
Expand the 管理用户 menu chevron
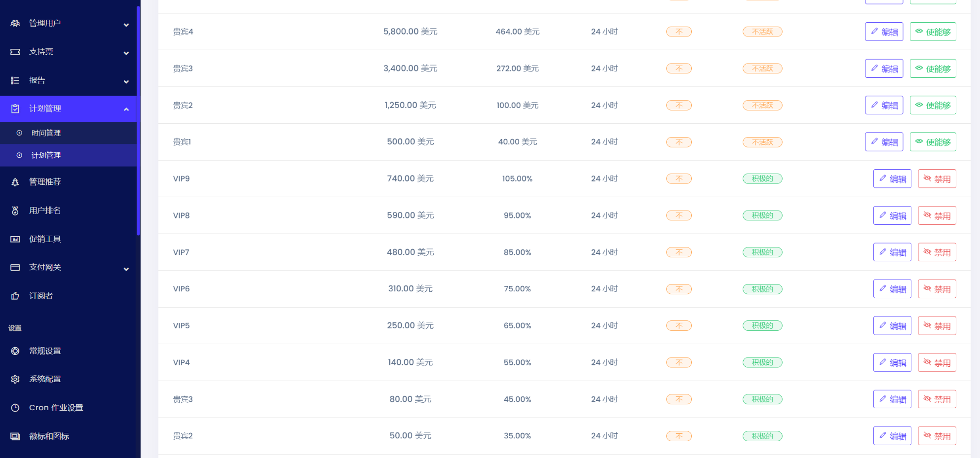tap(126, 24)
